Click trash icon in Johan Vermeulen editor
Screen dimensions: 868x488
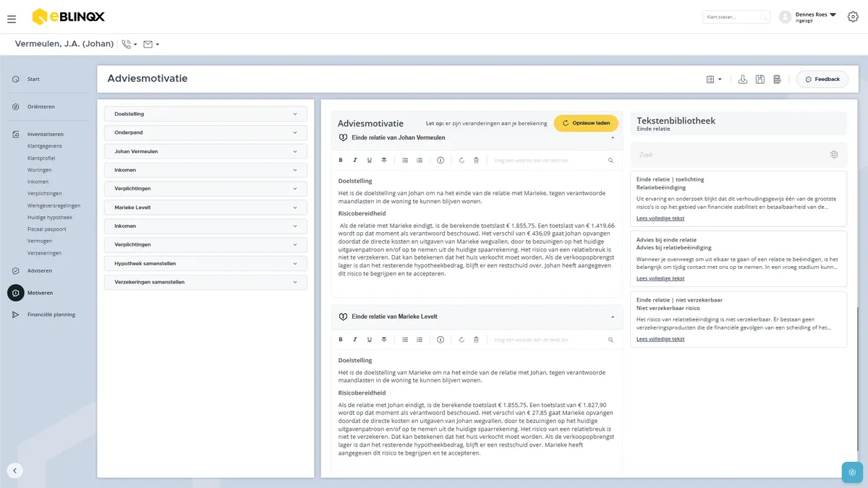(476, 160)
